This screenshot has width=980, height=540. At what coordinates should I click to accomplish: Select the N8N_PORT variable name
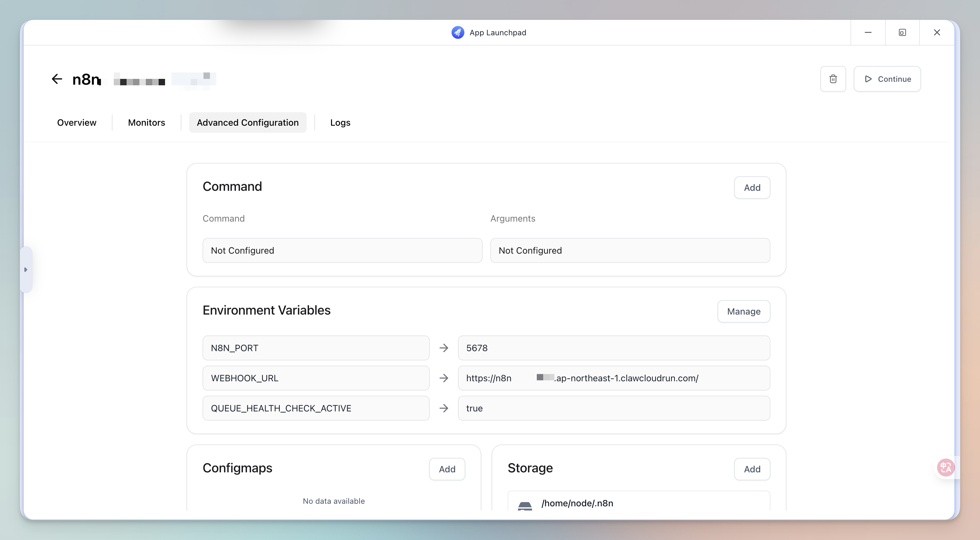tap(316, 348)
